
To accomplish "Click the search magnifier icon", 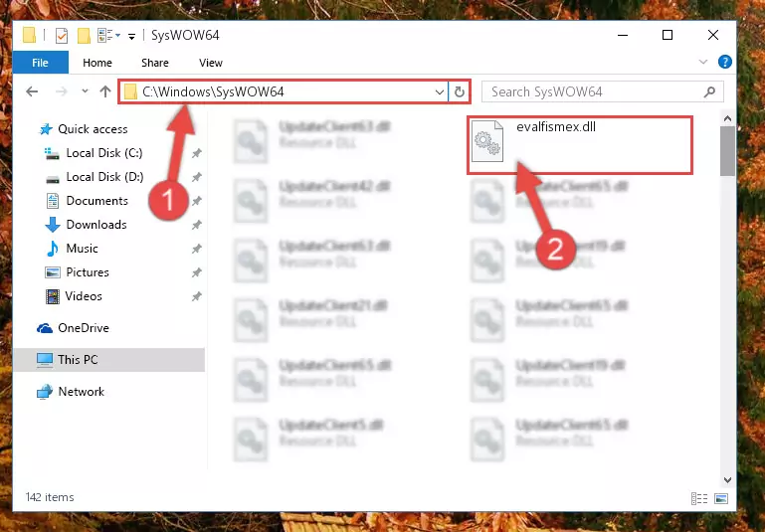I will pos(710,91).
